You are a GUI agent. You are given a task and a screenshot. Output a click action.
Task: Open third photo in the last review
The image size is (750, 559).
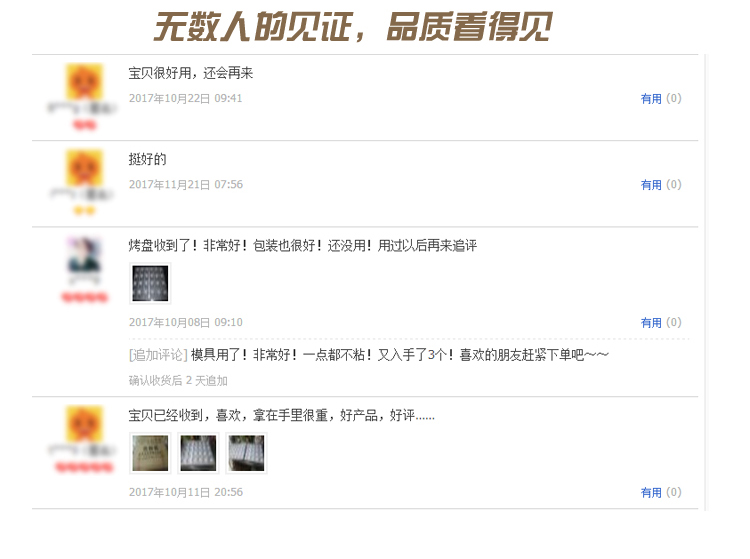click(246, 453)
